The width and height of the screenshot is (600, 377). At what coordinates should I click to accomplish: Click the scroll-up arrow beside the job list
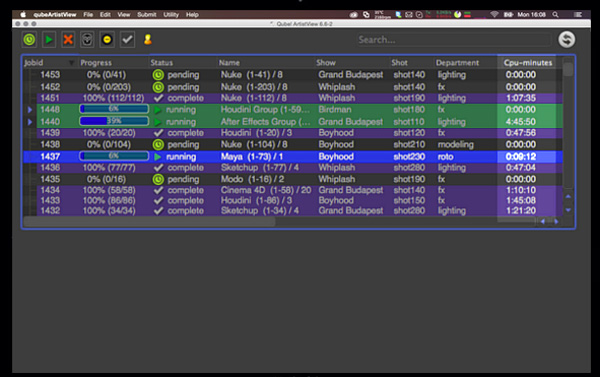568,196
